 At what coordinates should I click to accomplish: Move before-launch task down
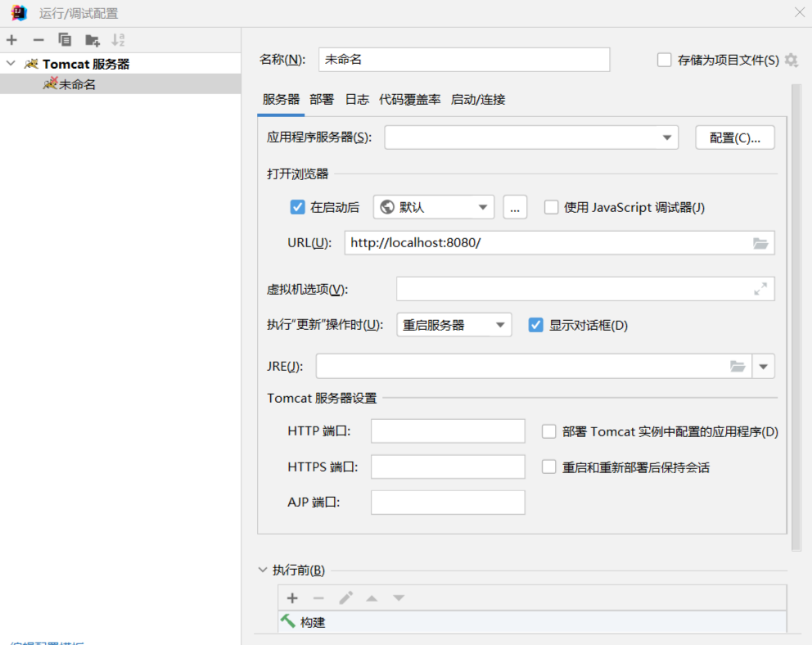point(399,598)
